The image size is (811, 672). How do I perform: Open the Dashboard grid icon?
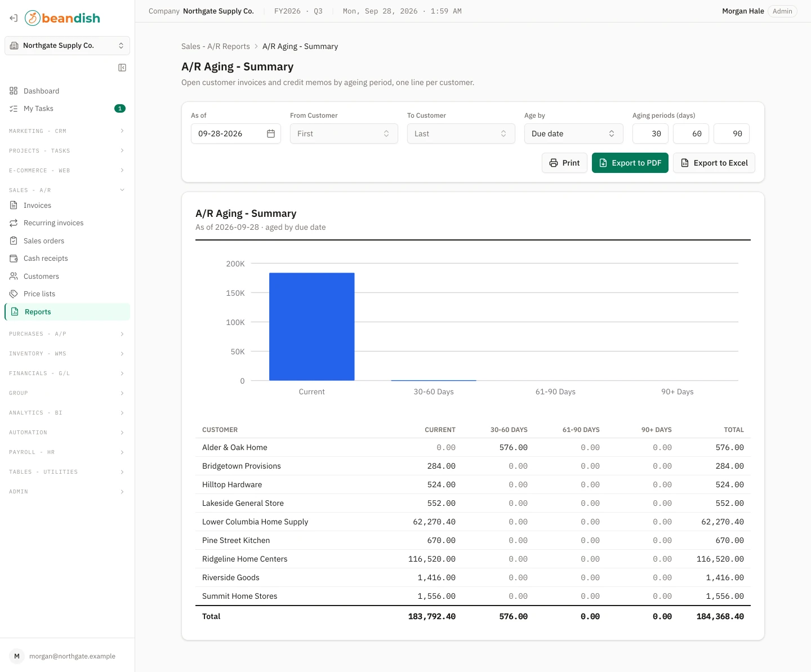(14, 91)
